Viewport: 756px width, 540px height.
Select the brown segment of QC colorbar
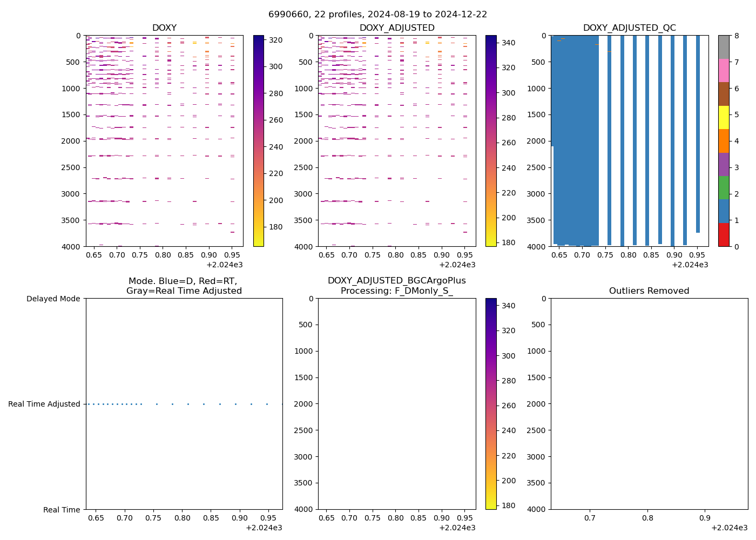coord(724,94)
